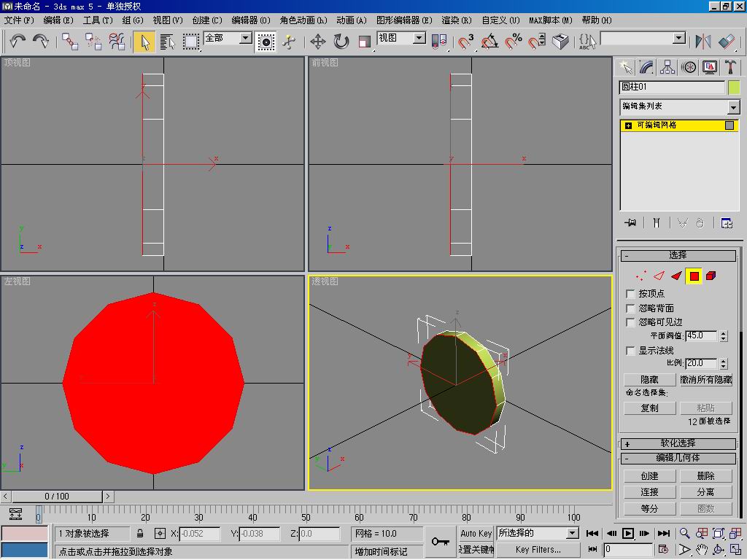
Task: Toggle the selection lock icon in status bar
Action: (x=140, y=533)
